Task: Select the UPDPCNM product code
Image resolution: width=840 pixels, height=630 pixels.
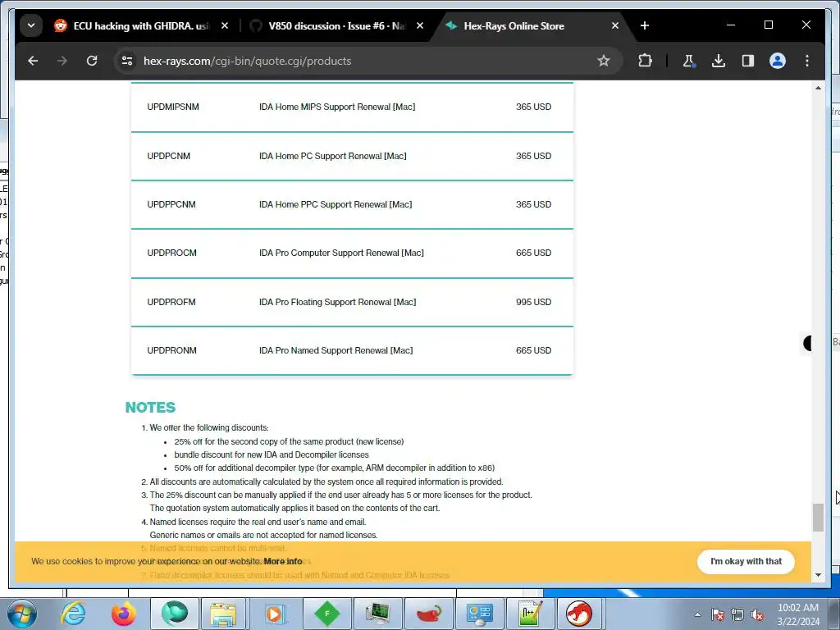Action: 169,156
